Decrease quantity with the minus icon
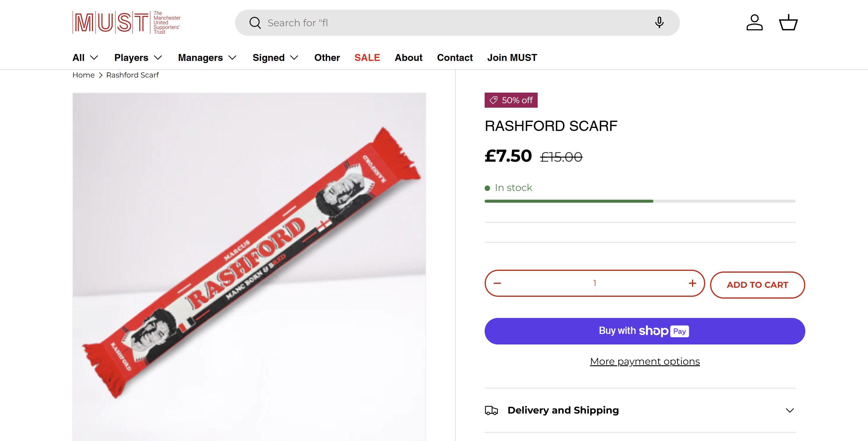Viewport: 868px width, 441px height. 497,283
